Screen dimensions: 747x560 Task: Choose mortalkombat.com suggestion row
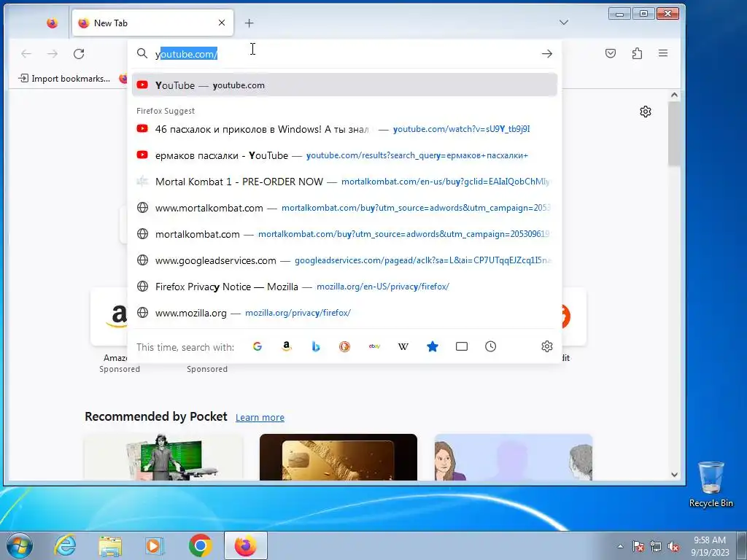(x=344, y=234)
